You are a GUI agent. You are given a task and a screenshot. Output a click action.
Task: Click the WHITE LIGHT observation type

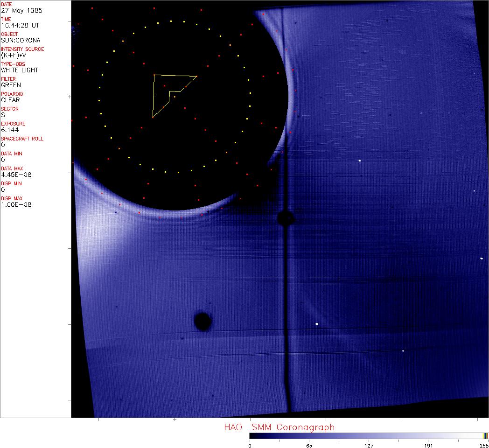click(20, 70)
